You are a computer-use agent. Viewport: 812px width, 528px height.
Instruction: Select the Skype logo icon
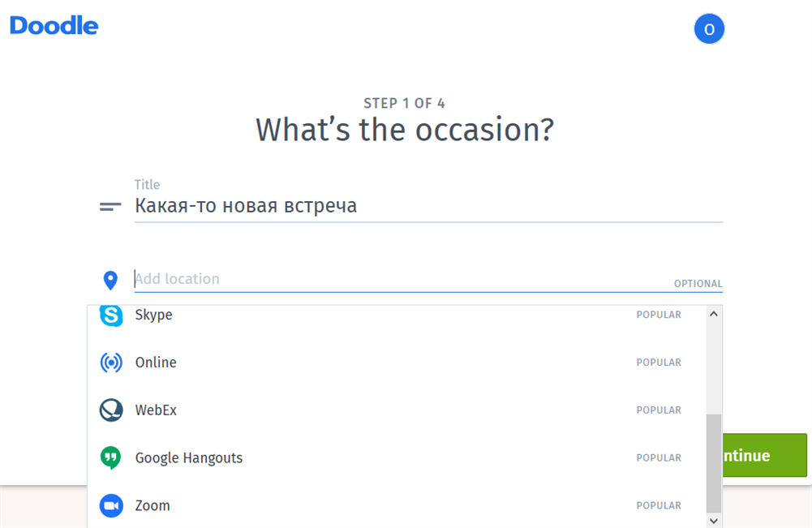110,315
